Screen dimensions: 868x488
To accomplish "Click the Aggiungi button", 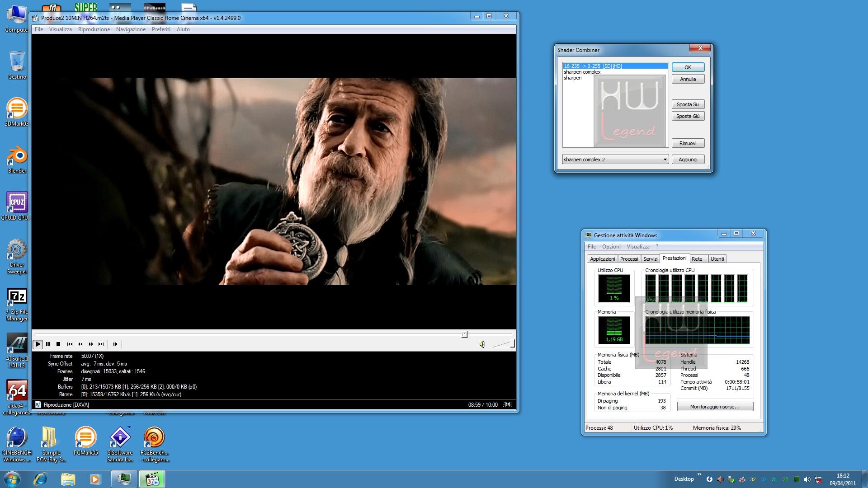I will (x=688, y=160).
